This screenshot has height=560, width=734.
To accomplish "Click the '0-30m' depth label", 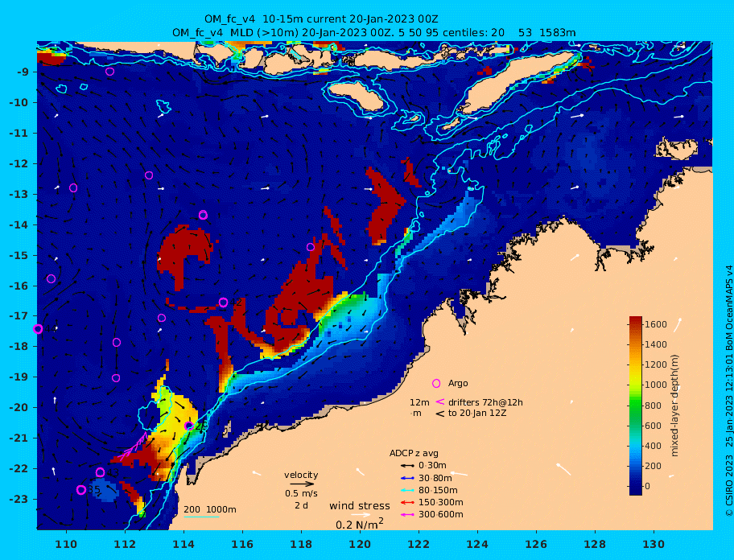I will pos(432,466).
